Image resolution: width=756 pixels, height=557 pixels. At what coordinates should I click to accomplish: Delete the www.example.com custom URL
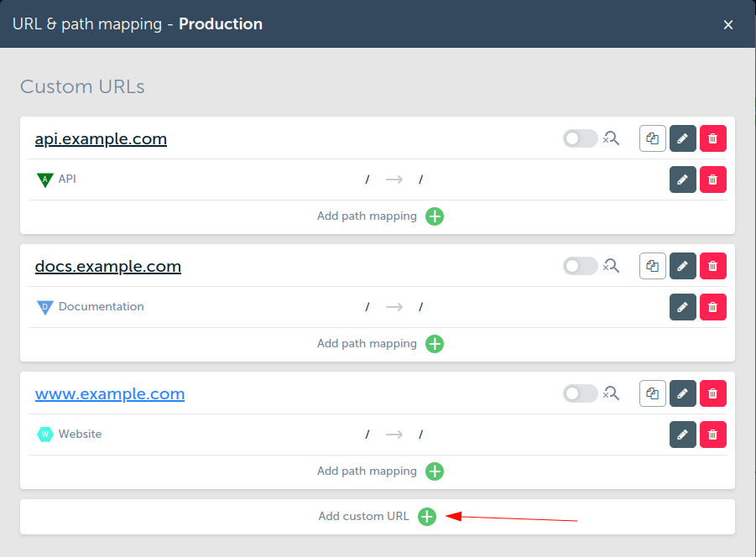tap(713, 394)
